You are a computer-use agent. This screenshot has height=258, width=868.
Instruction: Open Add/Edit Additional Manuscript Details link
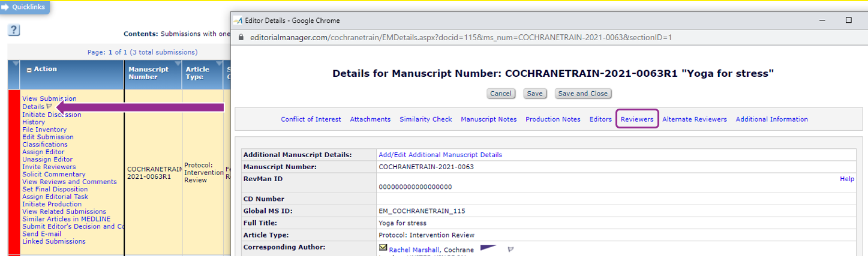point(440,155)
